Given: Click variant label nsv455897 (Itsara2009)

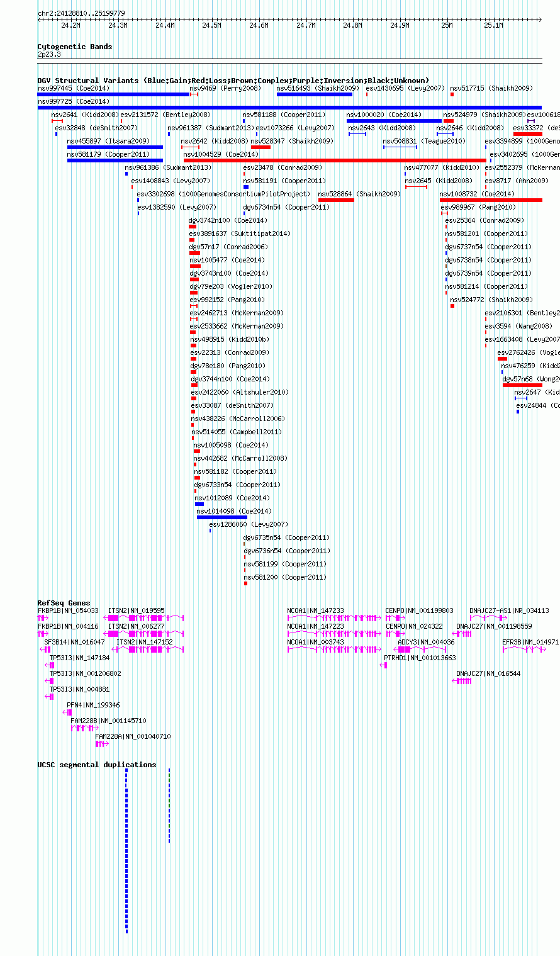Looking at the screenshot, I should [x=108, y=142].
